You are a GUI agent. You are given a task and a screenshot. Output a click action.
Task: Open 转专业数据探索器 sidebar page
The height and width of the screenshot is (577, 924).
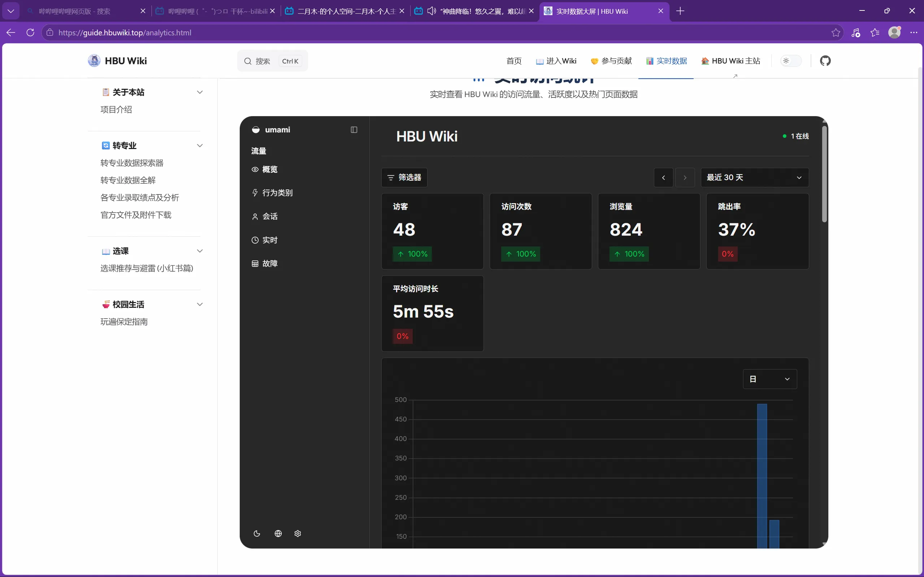coord(132,163)
